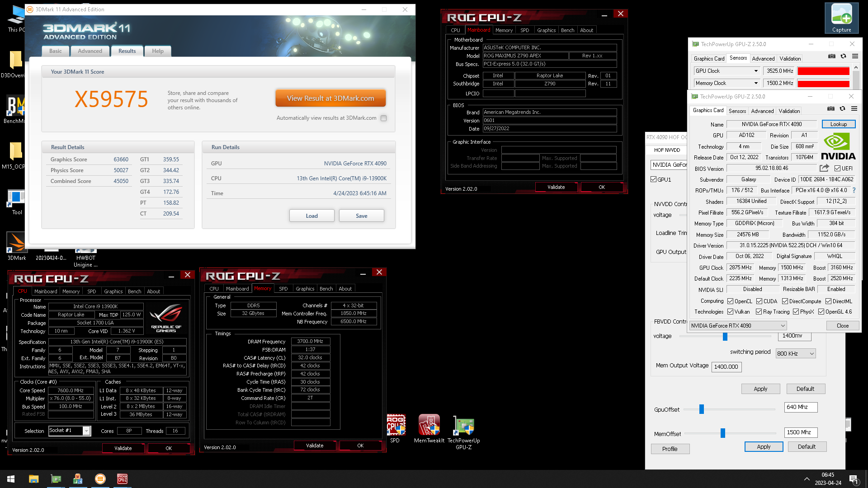Toggle CUDA computing checkbox
Viewport: 868px width, 488px height.
pyautogui.click(x=759, y=301)
